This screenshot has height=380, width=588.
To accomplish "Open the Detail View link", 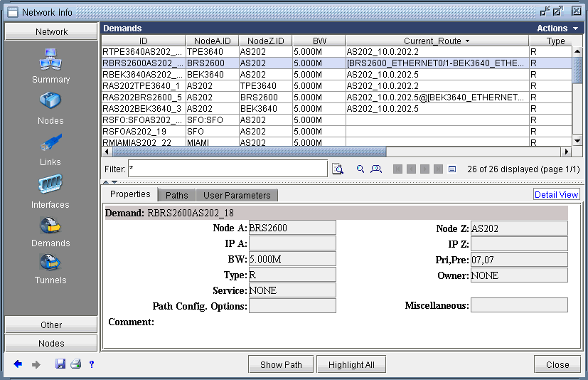I will [557, 194].
